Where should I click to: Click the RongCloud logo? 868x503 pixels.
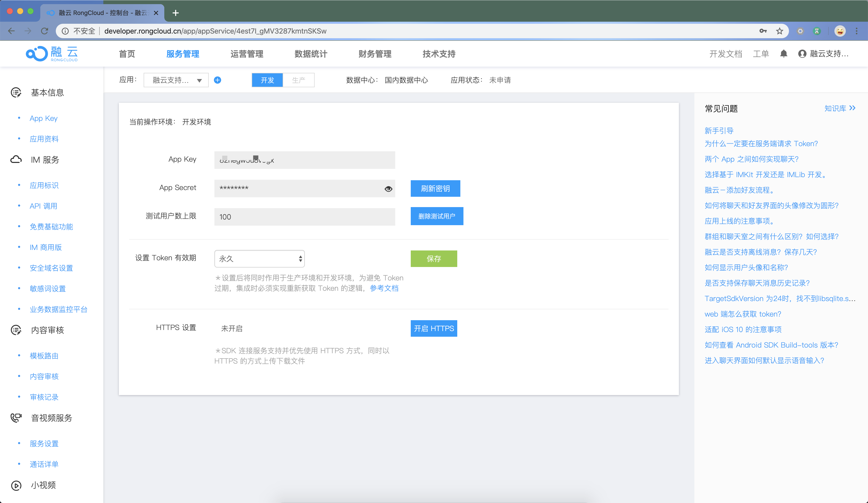52,54
